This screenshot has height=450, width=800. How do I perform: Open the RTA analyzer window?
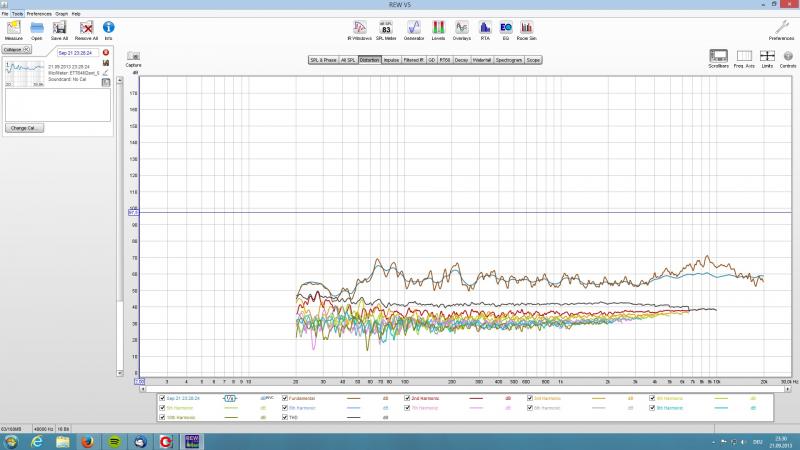[x=485, y=27]
